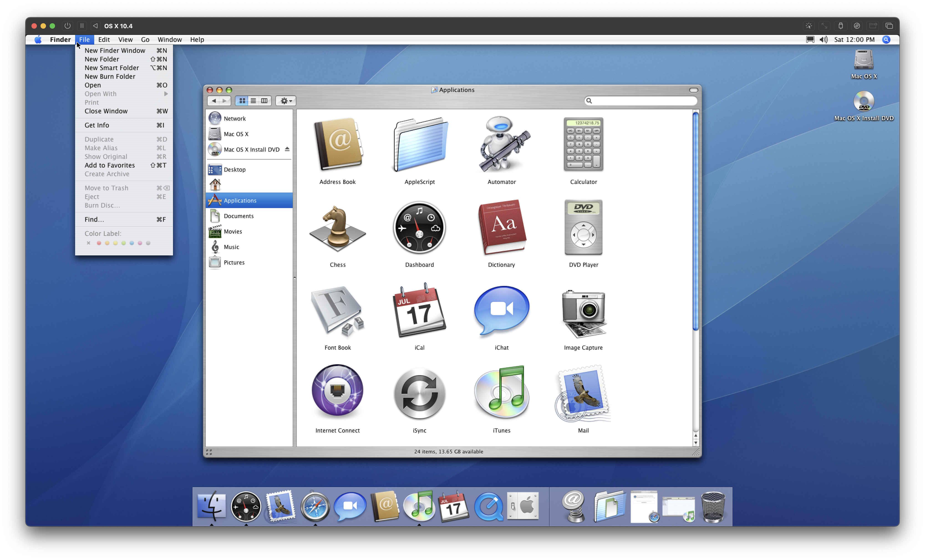Choose Add to Favorites menu item

pyautogui.click(x=124, y=165)
